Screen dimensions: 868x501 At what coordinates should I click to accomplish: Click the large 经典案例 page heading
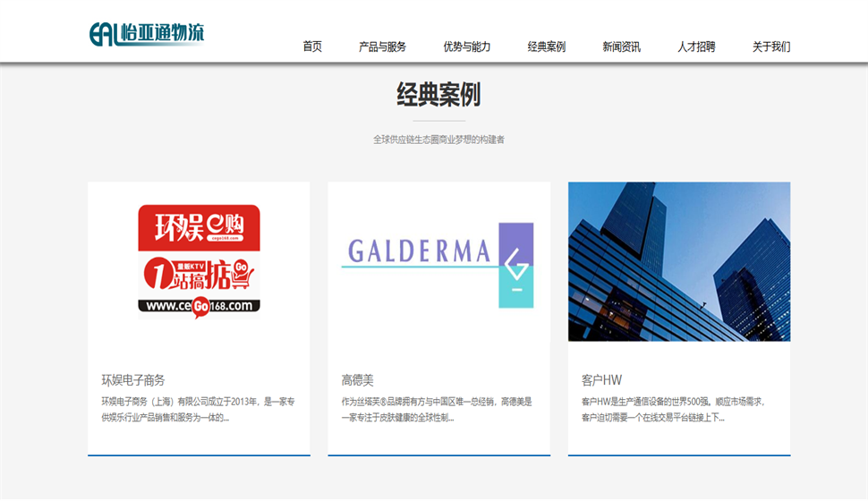click(x=438, y=95)
